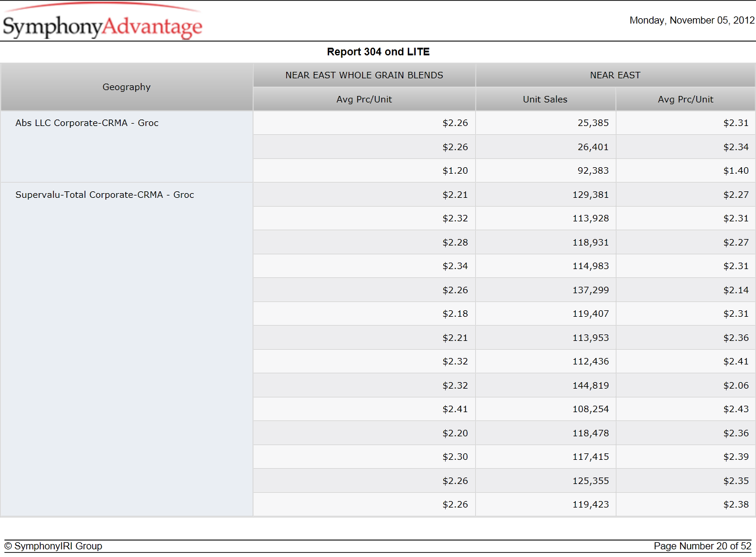
Task: Click unit sales value 108,254
Action: 591,409
